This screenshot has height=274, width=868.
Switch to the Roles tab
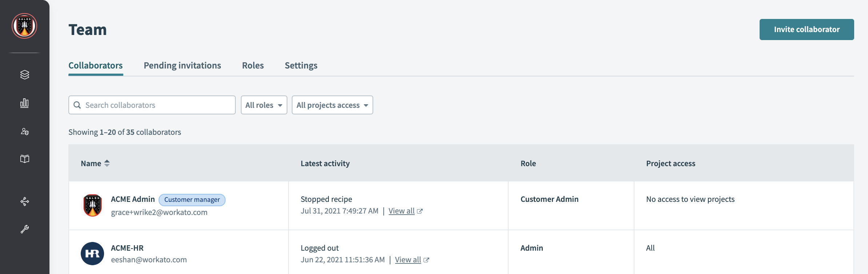(253, 66)
